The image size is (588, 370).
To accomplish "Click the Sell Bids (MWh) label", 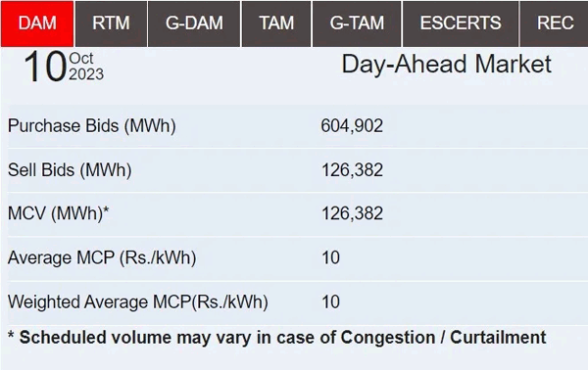I will (x=70, y=170).
